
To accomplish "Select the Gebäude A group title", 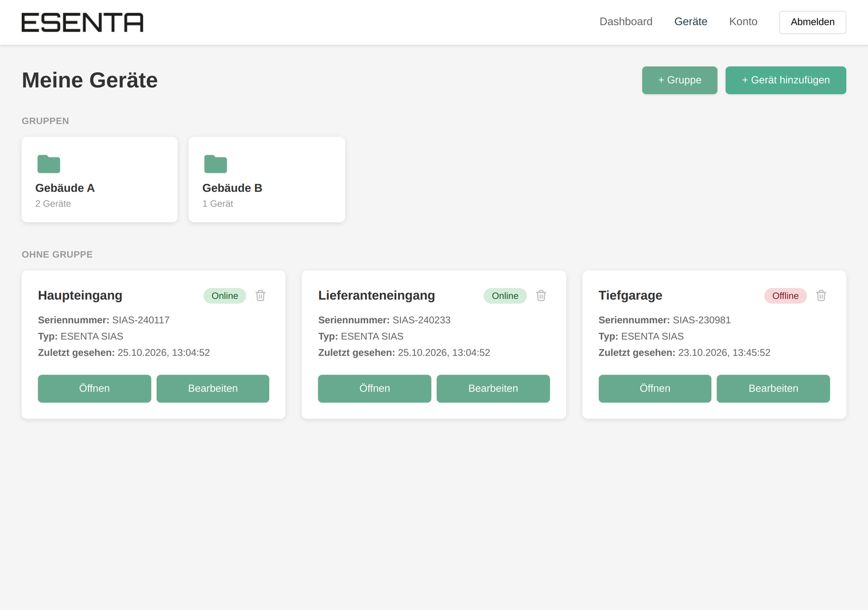I will click(65, 188).
